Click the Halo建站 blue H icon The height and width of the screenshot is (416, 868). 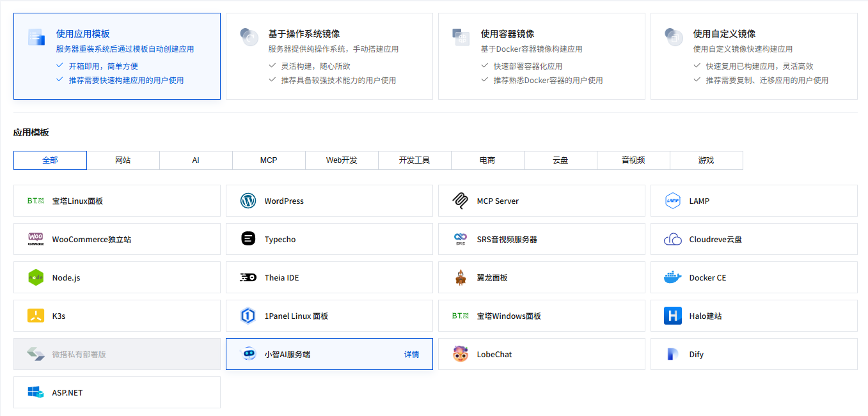673,316
